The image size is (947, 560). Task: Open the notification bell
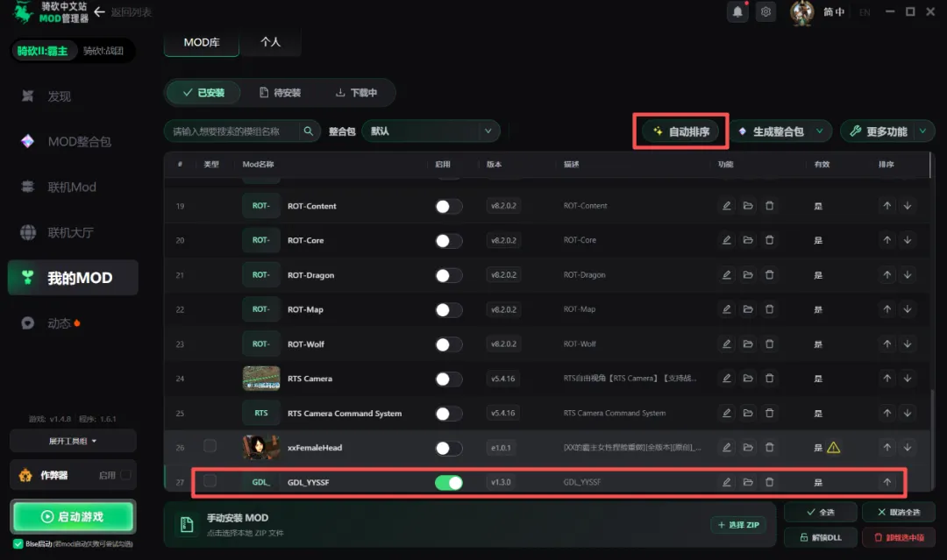[737, 12]
